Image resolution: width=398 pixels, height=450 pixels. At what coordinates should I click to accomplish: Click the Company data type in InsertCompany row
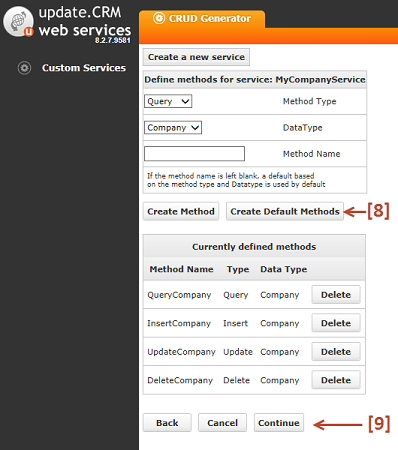click(x=280, y=323)
